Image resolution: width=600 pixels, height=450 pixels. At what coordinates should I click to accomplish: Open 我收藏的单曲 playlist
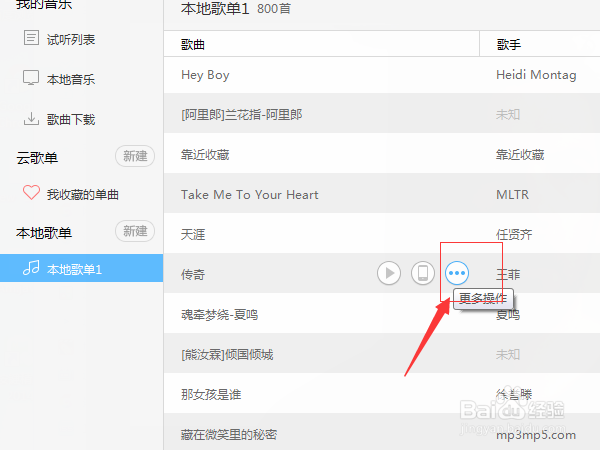pos(82,194)
